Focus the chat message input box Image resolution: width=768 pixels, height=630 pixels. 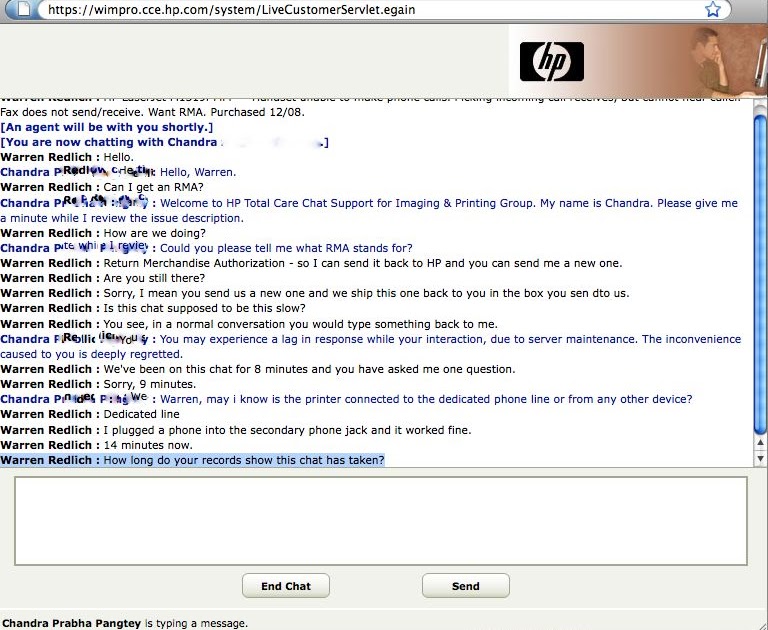381,521
